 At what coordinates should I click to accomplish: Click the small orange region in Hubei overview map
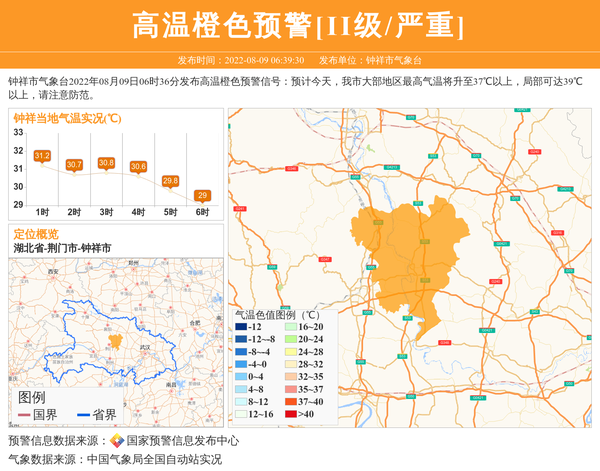pos(115,340)
